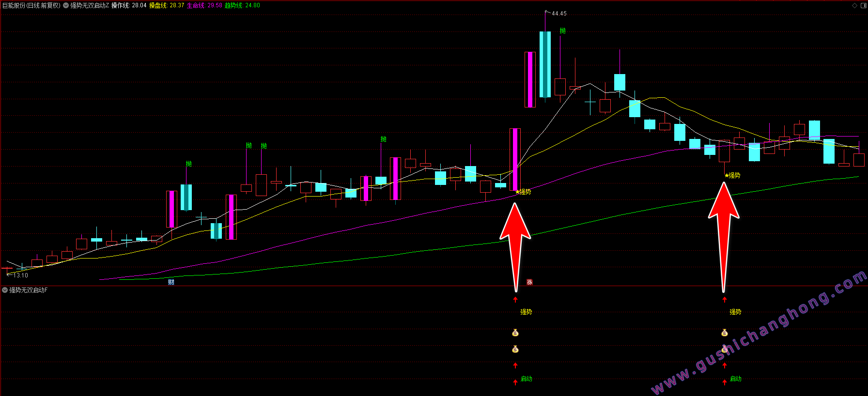Click the upper money bag icon under the left signal
Image resolution: width=868 pixels, height=396 pixels.
515,333
